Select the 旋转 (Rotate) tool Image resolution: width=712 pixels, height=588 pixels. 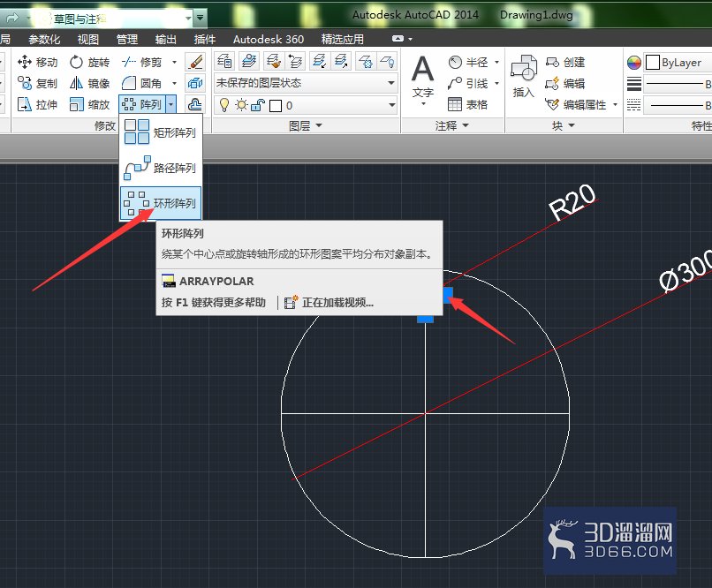[89, 62]
